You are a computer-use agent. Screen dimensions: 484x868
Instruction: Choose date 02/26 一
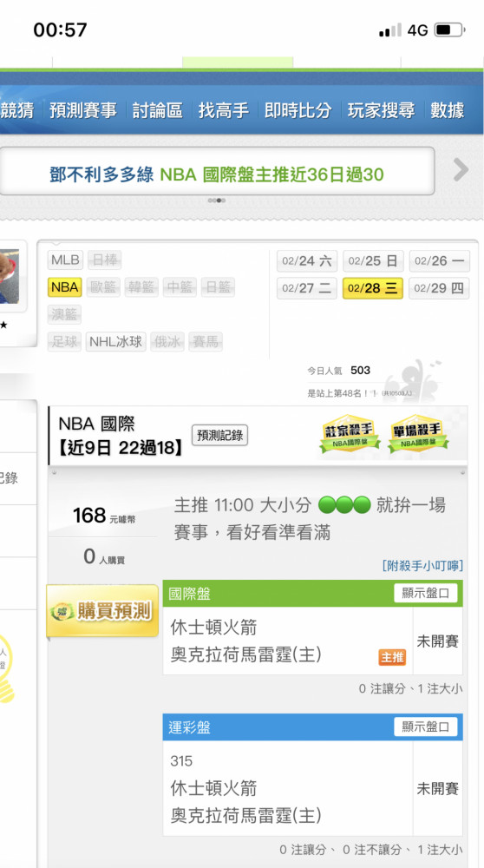pyautogui.click(x=439, y=260)
